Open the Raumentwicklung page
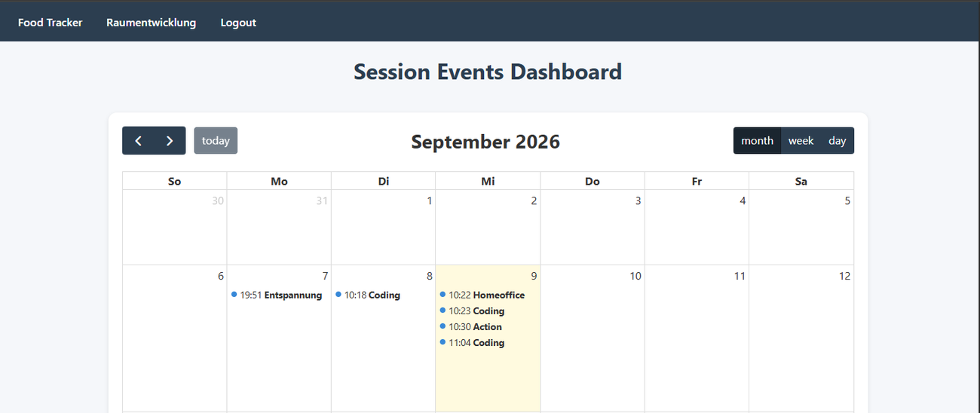Viewport: 980px width, 413px height. [x=152, y=23]
